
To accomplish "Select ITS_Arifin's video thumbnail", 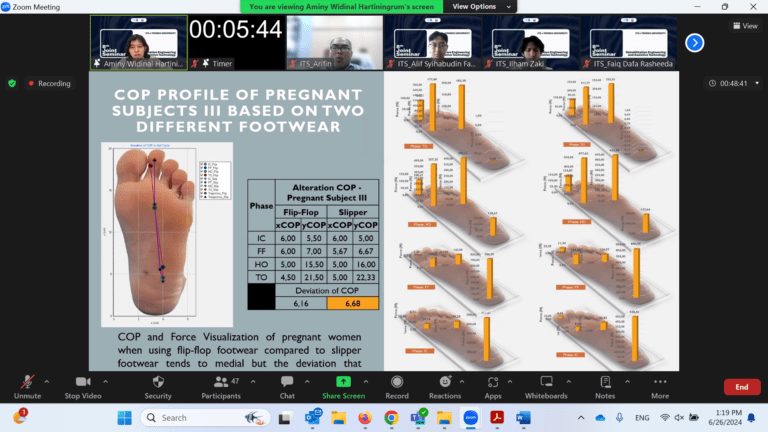I will click(333, 42).
